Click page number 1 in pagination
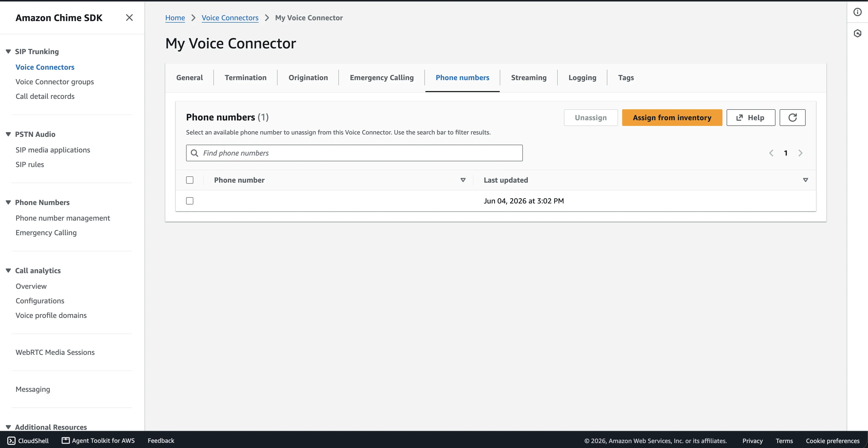868x448 pixels. (786, 153)
